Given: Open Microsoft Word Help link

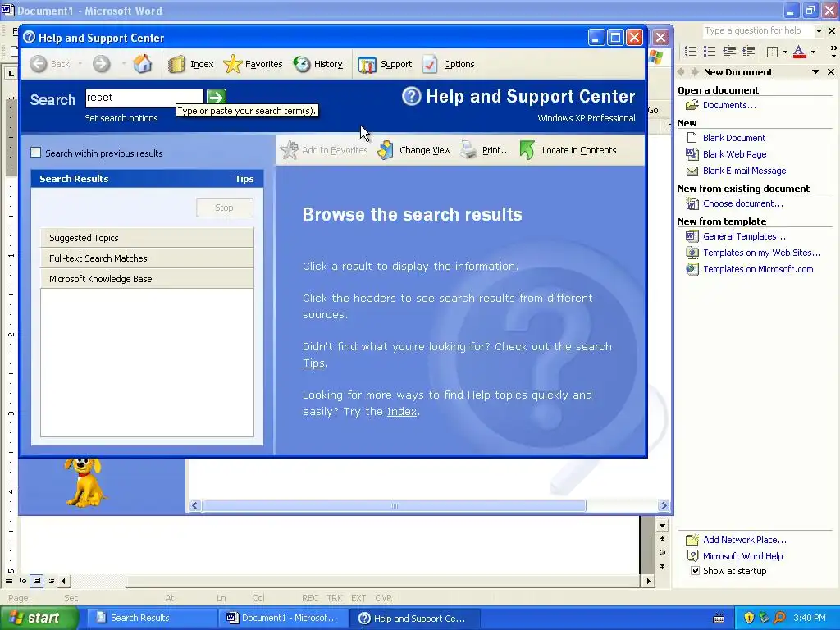Looking at the screenshot, I should click(742, 556).
